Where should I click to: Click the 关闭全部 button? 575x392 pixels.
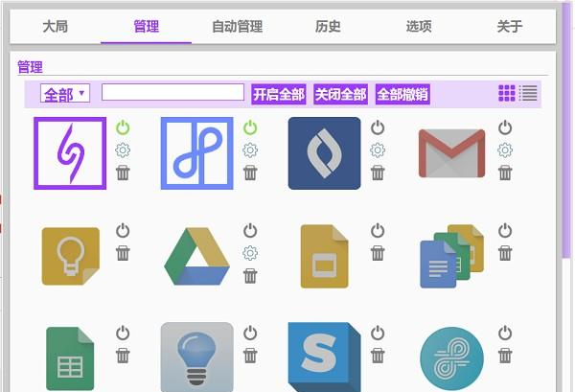(x=340, y=94)
